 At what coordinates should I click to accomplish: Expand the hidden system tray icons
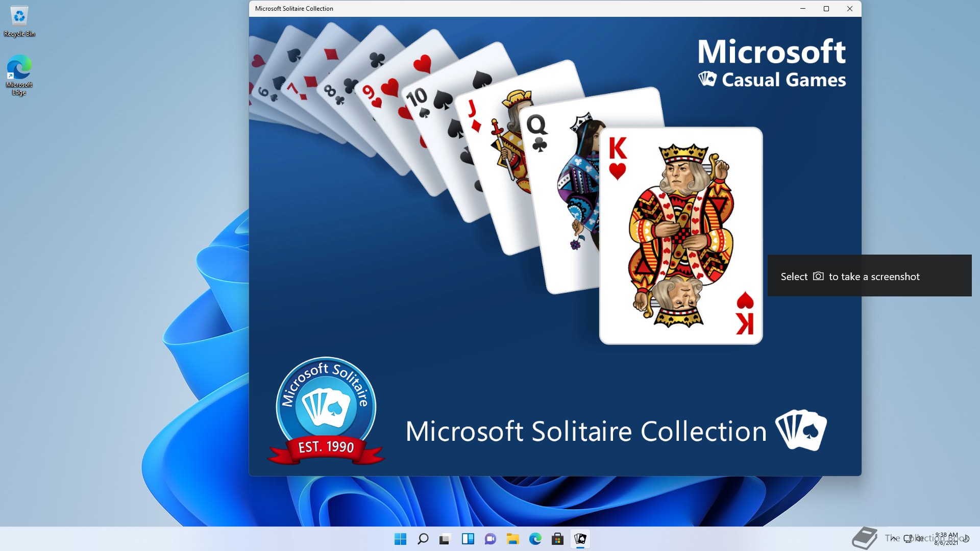(x=893, y=538)
